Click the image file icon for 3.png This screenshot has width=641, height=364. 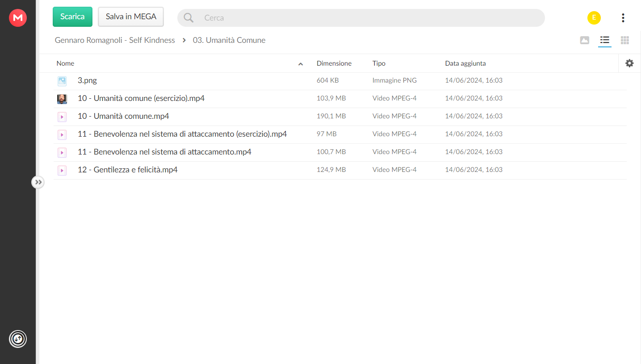62,81
